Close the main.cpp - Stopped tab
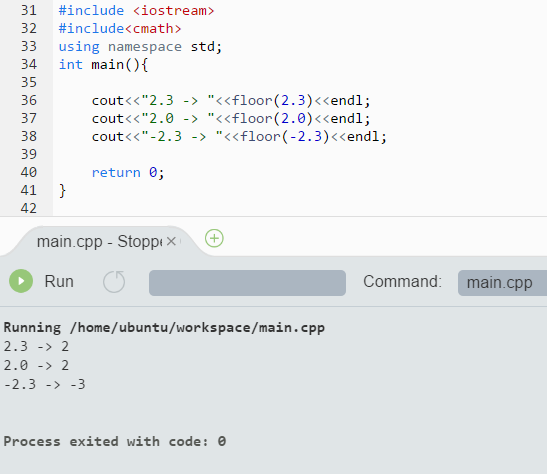547x474 pixels. point(171,241)
